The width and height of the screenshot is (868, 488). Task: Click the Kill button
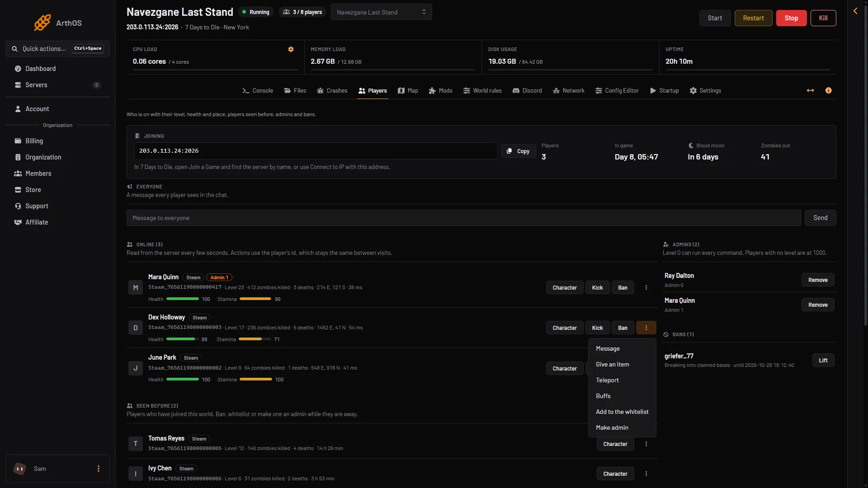tap(823, 18)
